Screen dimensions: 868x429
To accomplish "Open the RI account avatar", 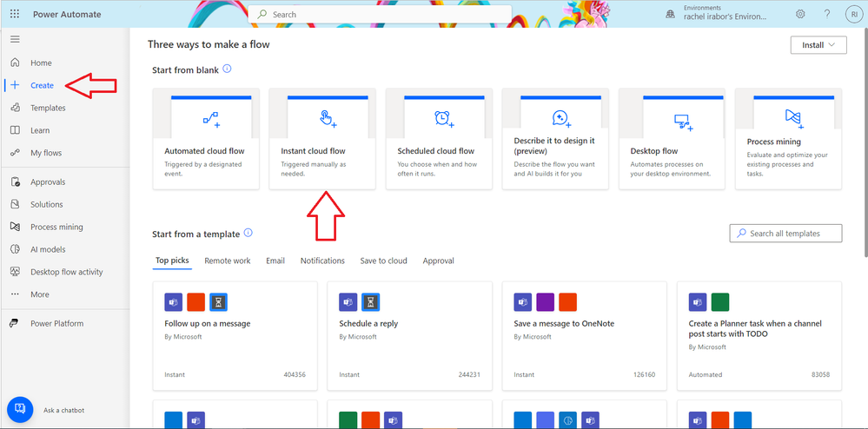I will coord(854,15).
